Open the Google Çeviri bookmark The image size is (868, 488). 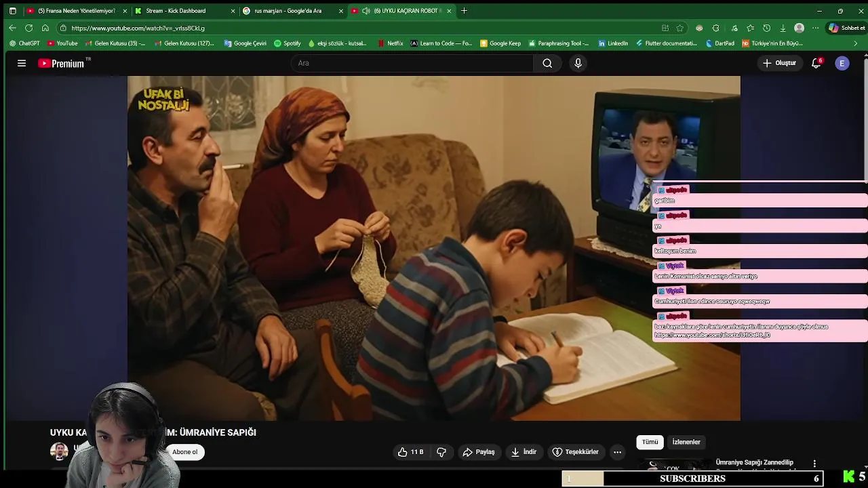pos(245,43)
